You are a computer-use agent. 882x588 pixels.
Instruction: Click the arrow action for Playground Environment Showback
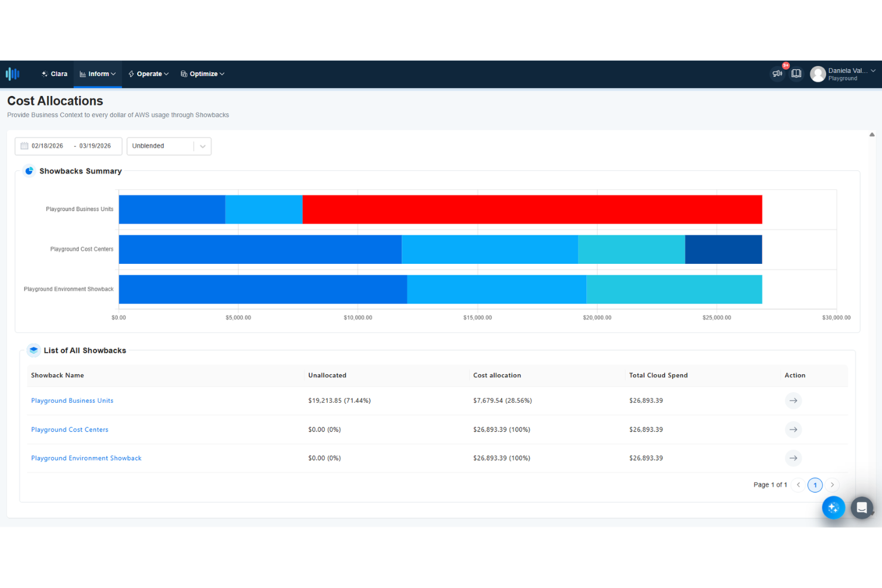click(793, 458)
